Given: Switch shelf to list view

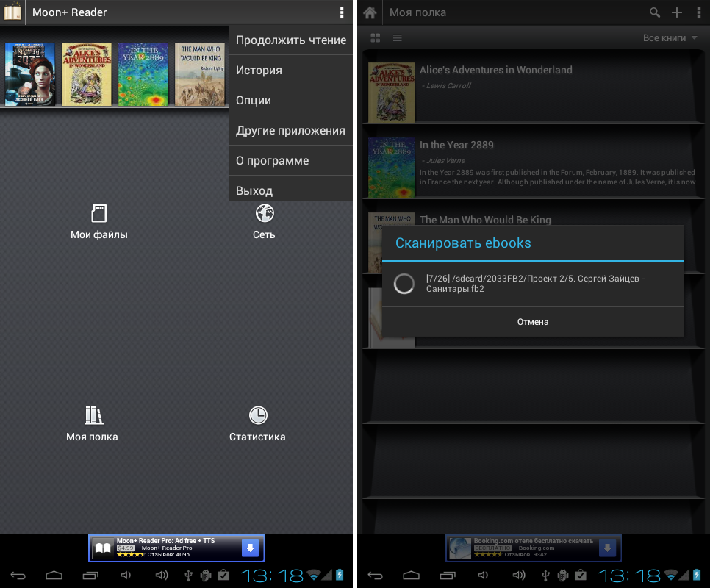Looking at the screenshot, I should [398, 38].
